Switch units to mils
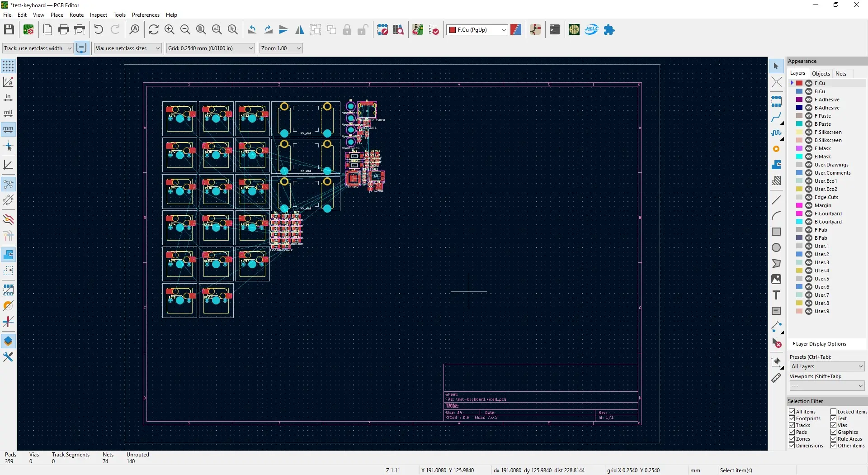868x475 pixels. tap(8, 113)
